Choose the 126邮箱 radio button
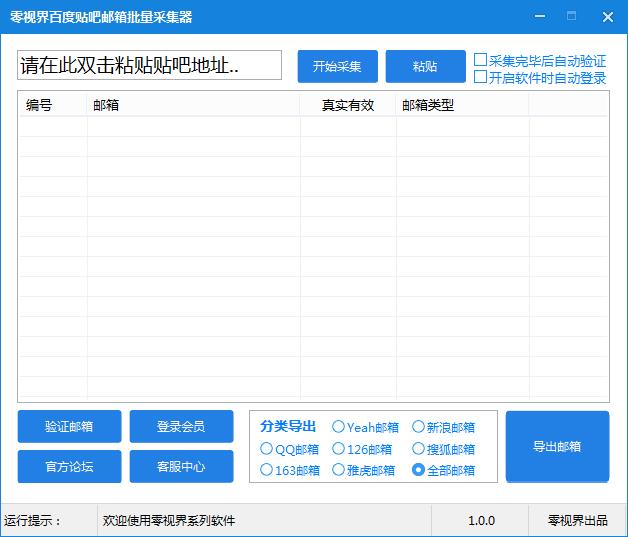The image size is (628, 537). coord(339,449)
